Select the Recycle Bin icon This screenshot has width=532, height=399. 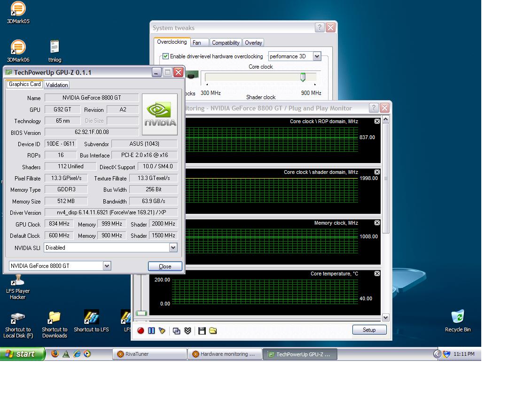[458, 321]
